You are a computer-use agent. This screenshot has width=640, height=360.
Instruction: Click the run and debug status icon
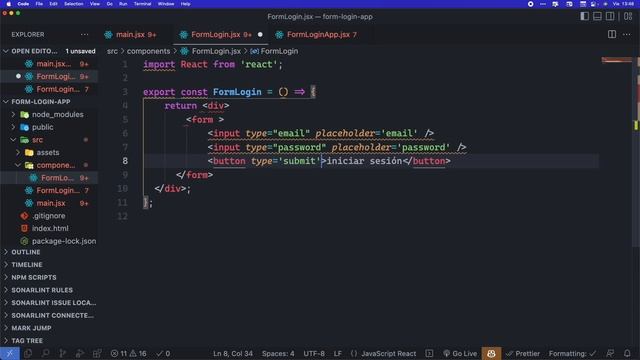80,353
